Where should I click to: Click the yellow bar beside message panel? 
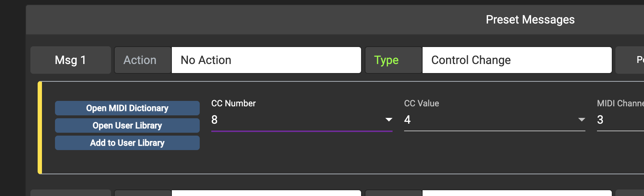coord(40,128)
